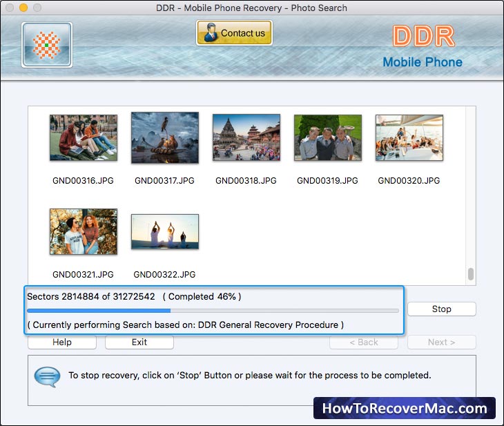
Task: Click the file name GND00316.JPG
Action: click(84, 181)
